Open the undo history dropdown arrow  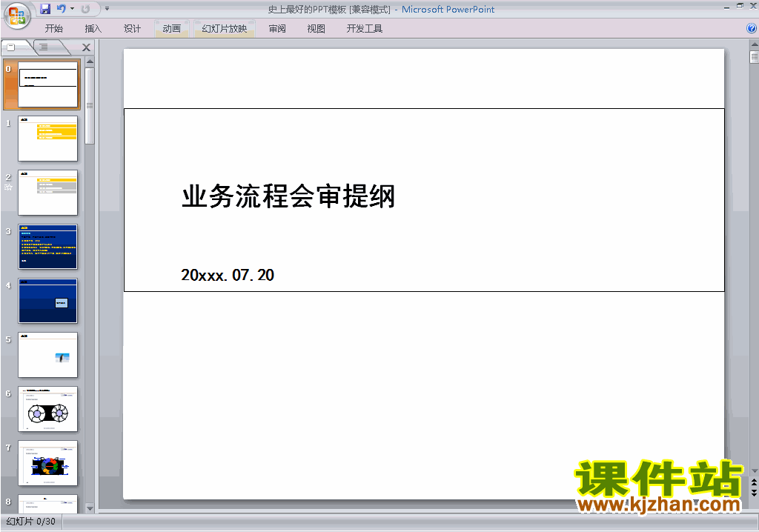(x=72, y=9)
